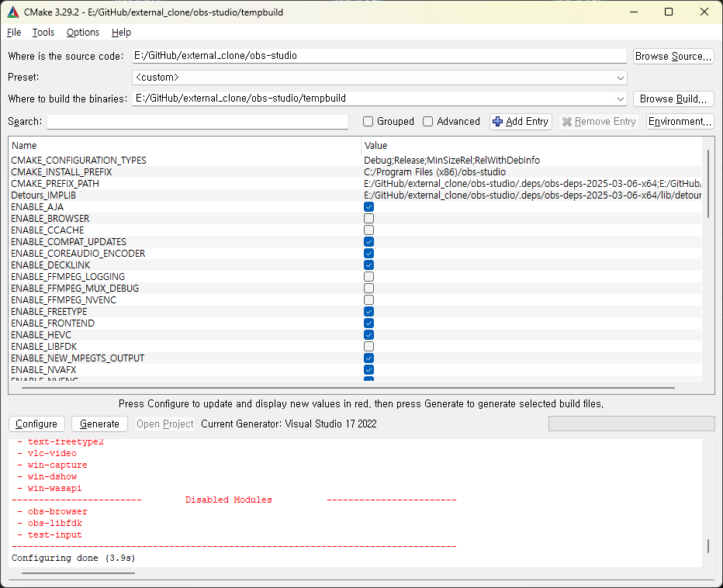Image resolution: width=723 pixels, height=588 pixels.
Task: Check ENABLE_CCACHE option
Action: 369,230
